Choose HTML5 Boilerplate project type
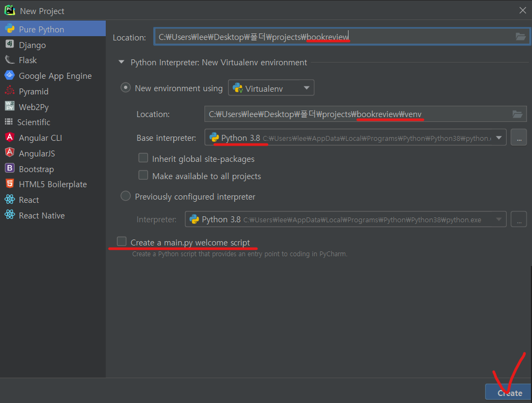 53,184
